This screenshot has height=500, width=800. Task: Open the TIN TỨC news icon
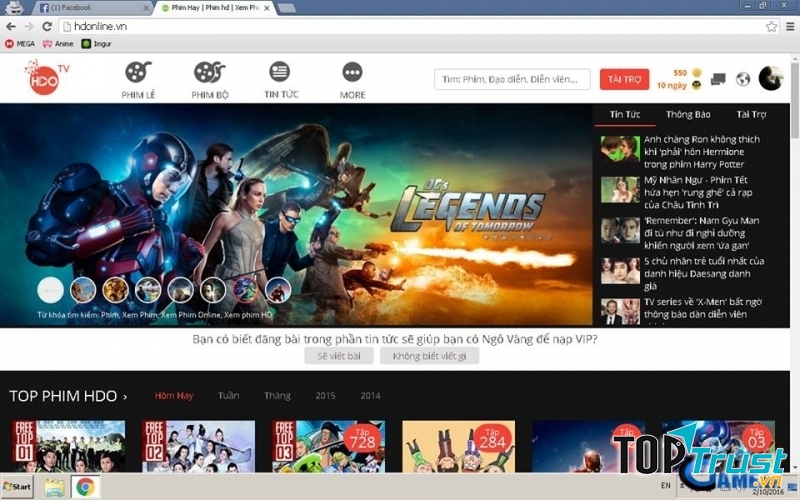click(280, 72)
